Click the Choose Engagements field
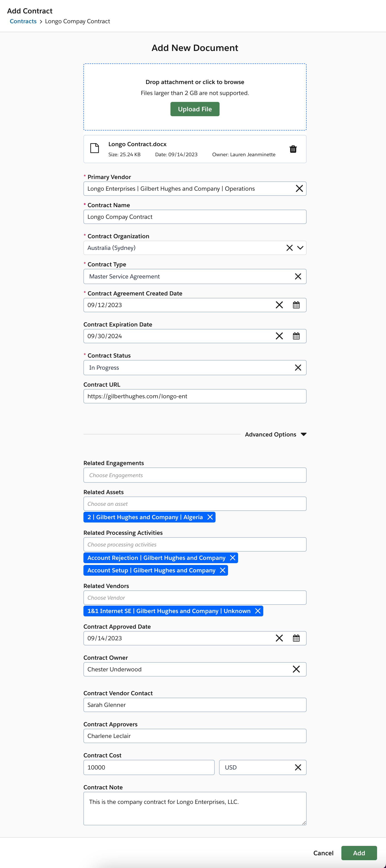Screen dimensions: 386x868 pos(195,475)
